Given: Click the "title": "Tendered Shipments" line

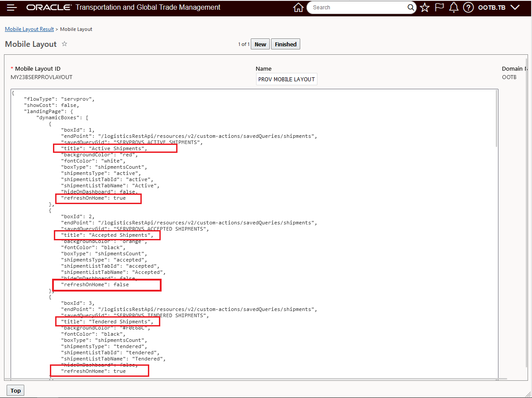Looking at the screenshot, I should 107,322.
